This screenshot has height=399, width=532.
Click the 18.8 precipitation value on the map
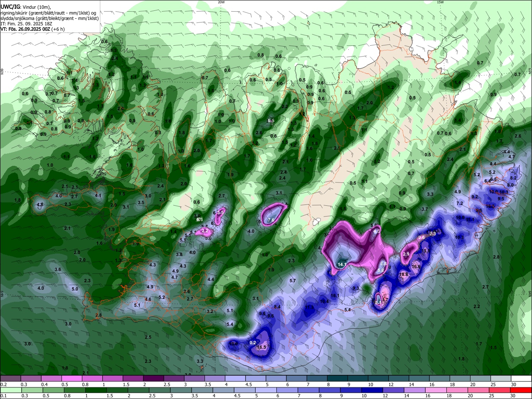pos(404,274)
